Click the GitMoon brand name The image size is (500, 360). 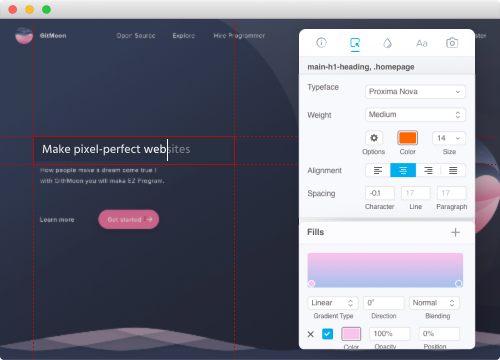(53, 36)
